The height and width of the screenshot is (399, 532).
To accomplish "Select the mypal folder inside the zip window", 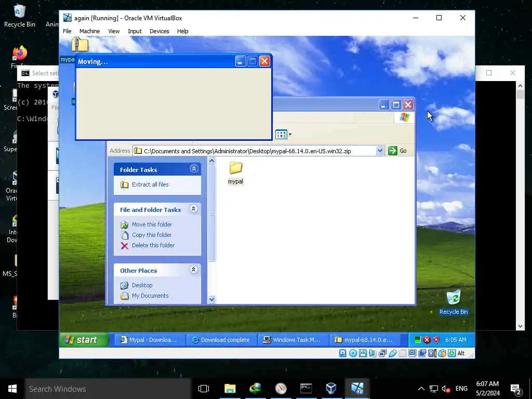I will point(235,172).
